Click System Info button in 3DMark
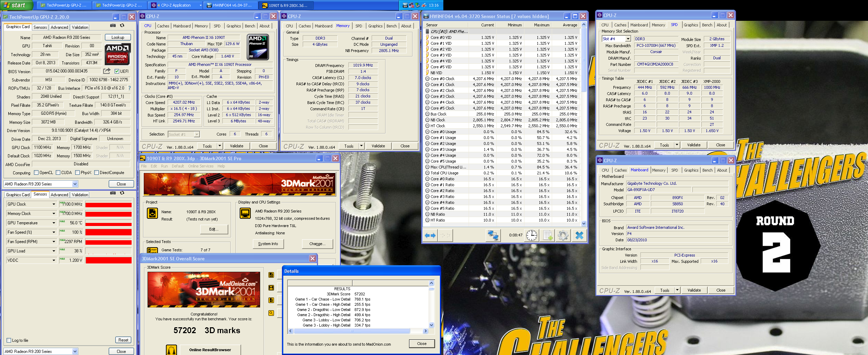 tap(268, 244)
